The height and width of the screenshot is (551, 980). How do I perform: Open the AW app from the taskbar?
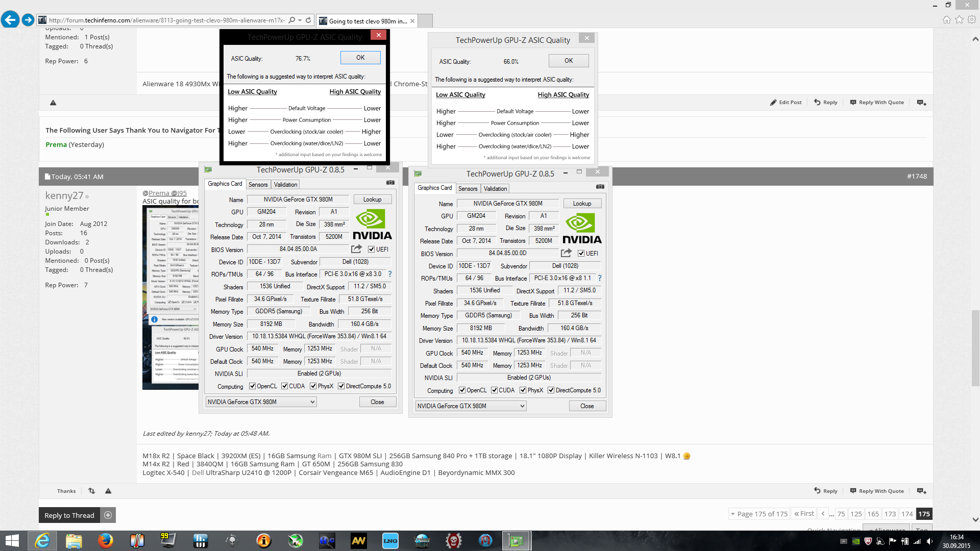(359, 541)
